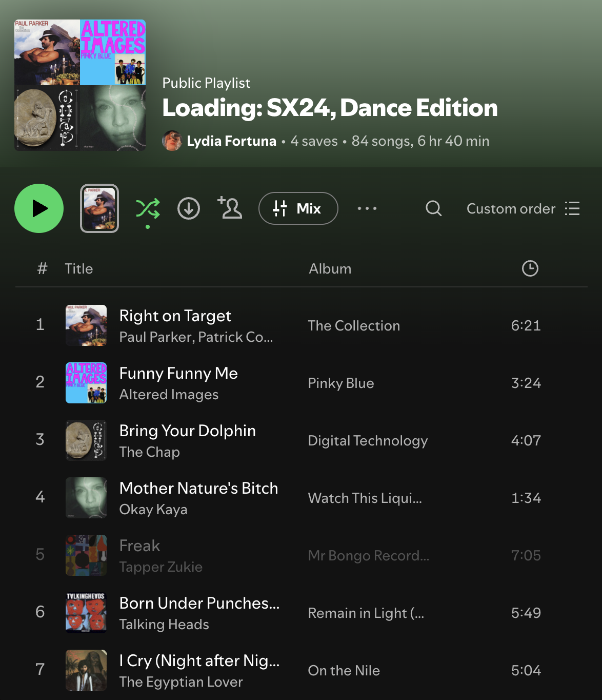Sort tracks by the Album column header

pos(330,269)
